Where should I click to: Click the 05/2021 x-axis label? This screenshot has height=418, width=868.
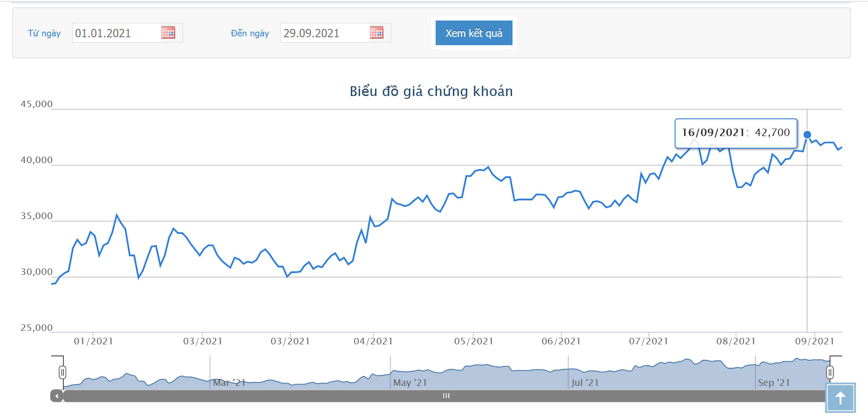[473, 341]
